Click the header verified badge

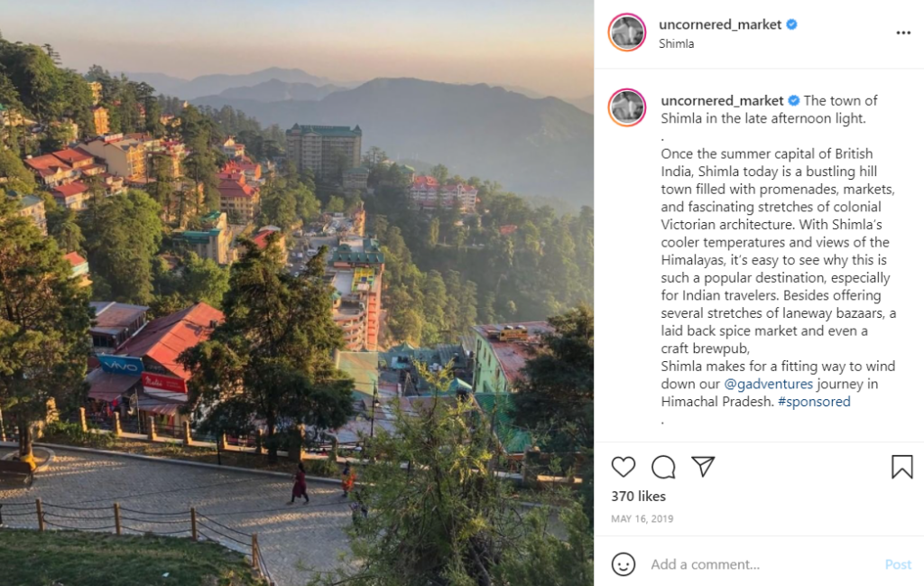pyautogui.click(x=792, y=24)
